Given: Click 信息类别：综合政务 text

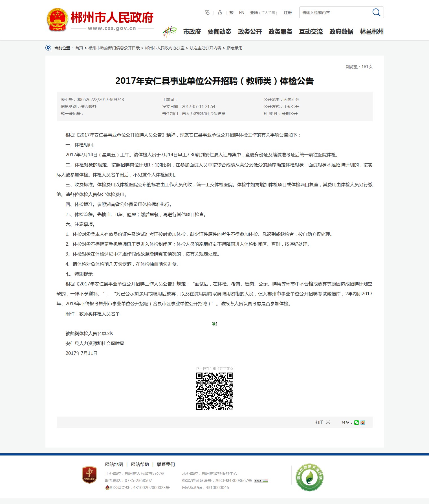Looking at the screenshot, I should (78, 107).
